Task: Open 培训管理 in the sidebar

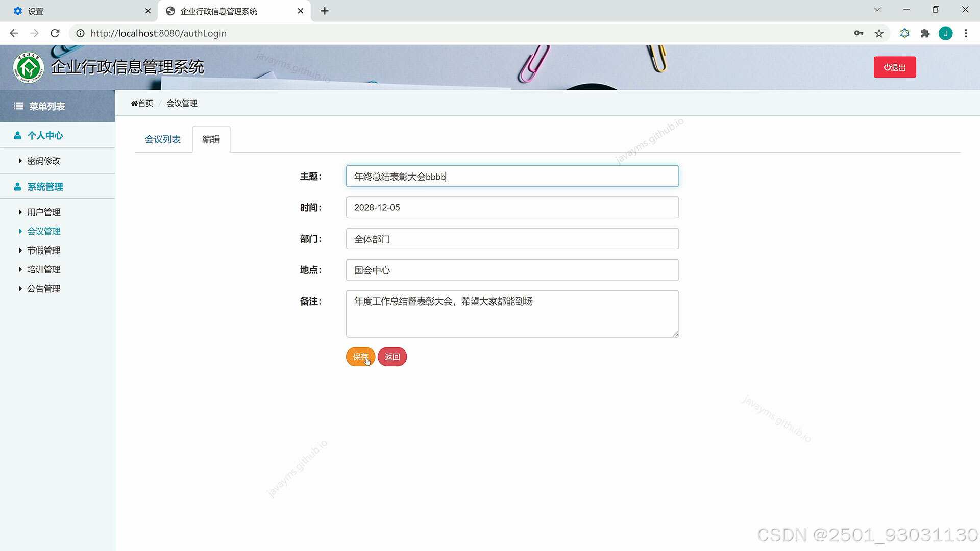Action: (x=43, y=269)
